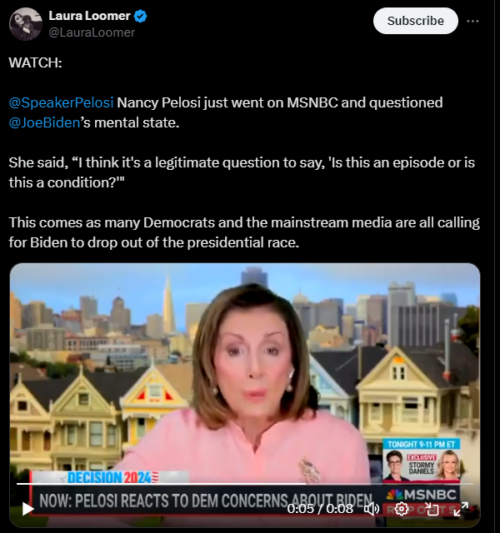This screenshot has width=500, height=533.
Task: Click the Subscribe button
Action: [415, 21]
